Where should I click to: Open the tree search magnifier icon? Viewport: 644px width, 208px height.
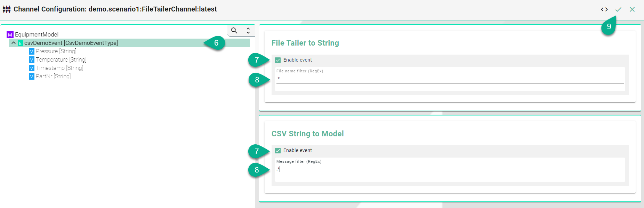click(x=234, y=31)
